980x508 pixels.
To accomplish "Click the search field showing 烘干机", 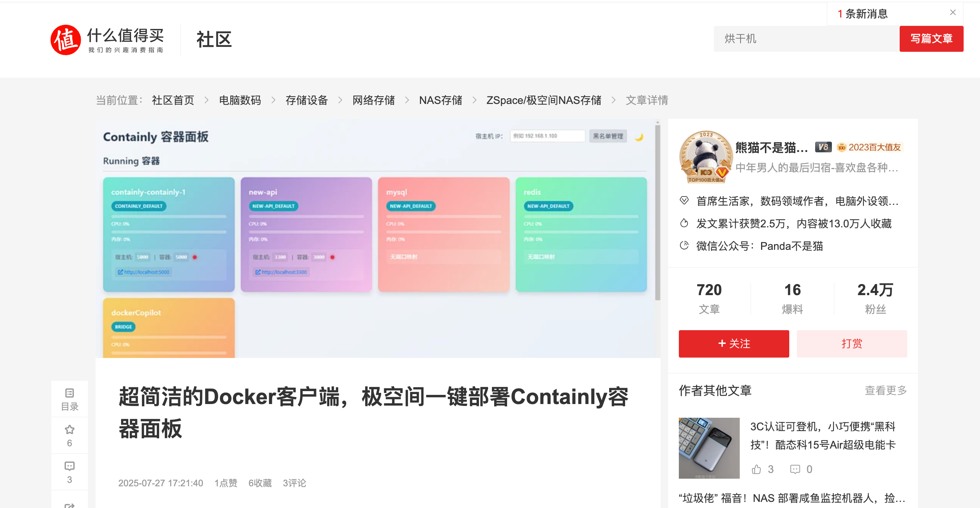I will pyautogui.click(x=805, y=39).
